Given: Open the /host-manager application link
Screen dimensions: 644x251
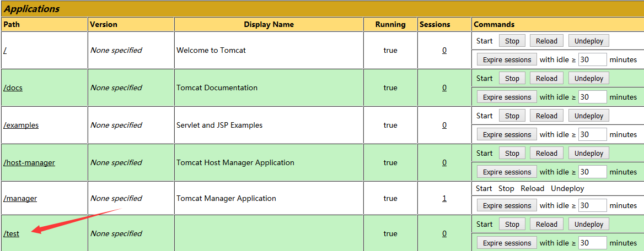Looking at the screenshot, I should pyautogui.click(x=29, y=162).
